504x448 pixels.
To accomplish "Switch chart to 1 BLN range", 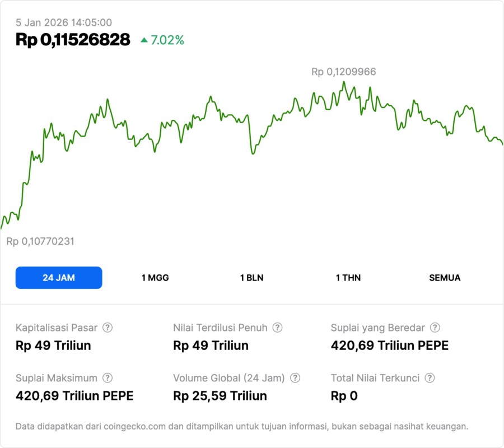I will [251, 278].
